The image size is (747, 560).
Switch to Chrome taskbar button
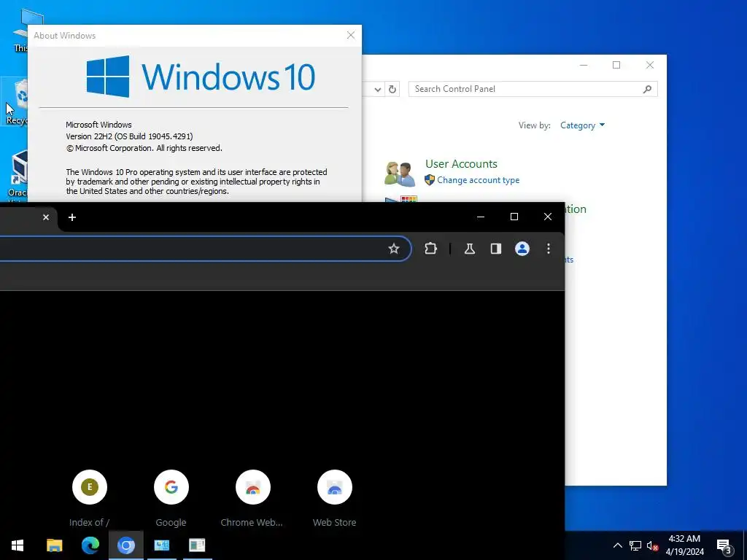(x=125, y=545)
